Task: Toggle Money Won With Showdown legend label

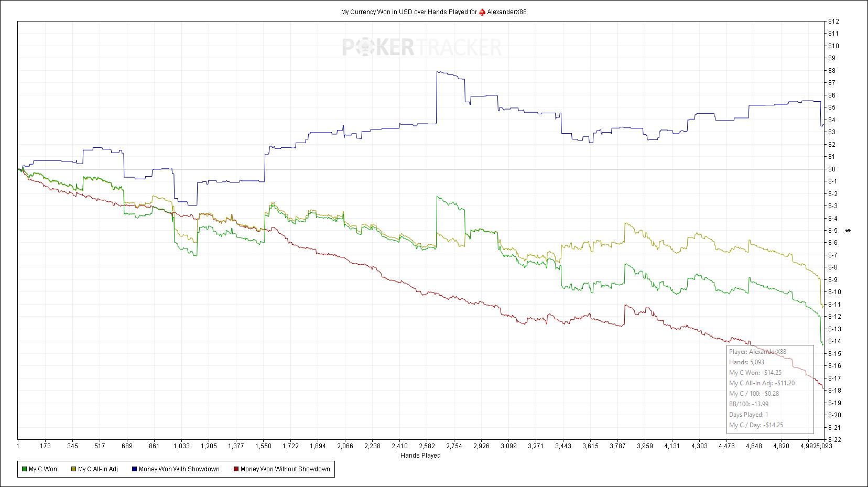Action: (179, 469)
